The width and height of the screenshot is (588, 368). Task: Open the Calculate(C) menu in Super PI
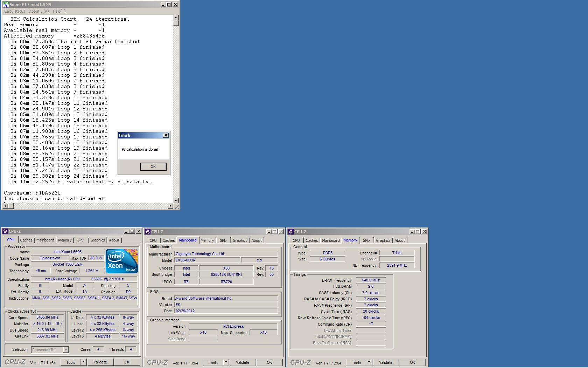15,11
